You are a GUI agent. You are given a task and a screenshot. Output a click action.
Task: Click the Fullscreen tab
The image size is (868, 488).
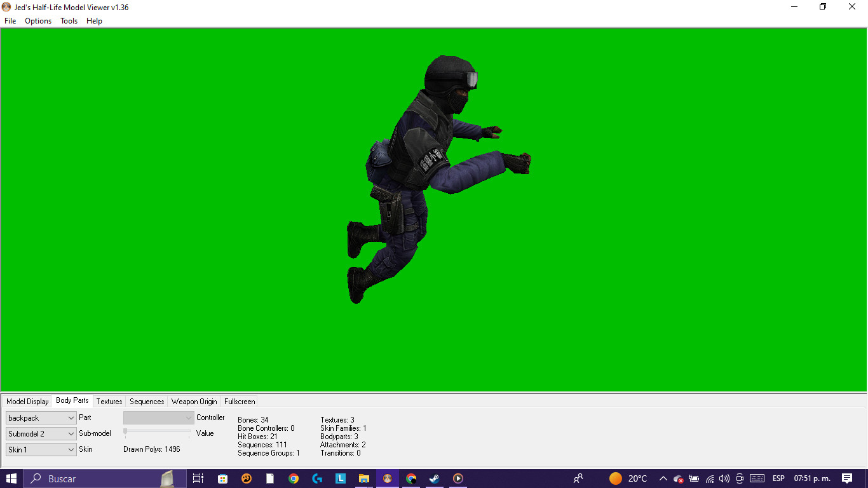pos(240,402)
